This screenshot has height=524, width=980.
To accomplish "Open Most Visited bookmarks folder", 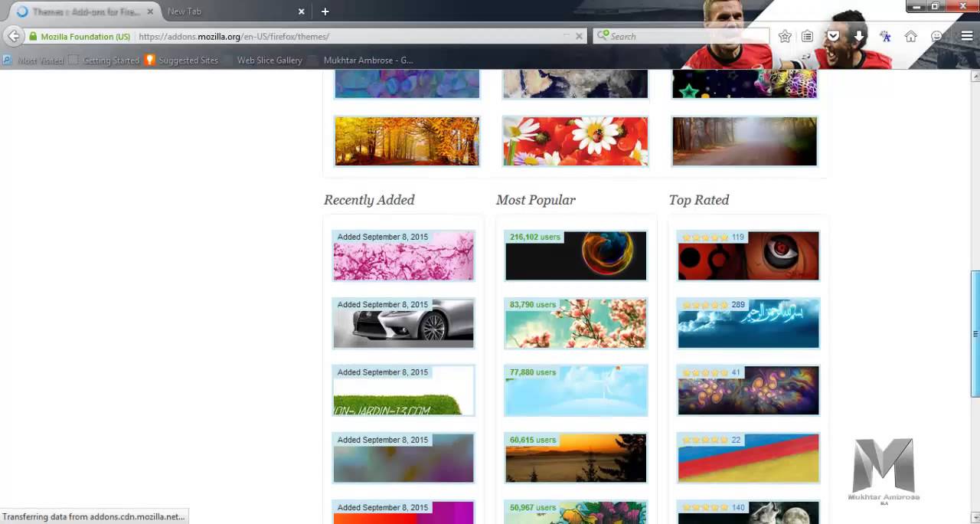I will pos(34,60).
